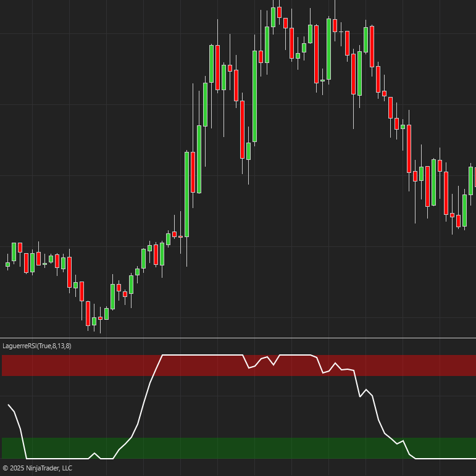Select the long red candle preceding the tall green rebound candle
476x476 pixels.
tap(242, 130)
